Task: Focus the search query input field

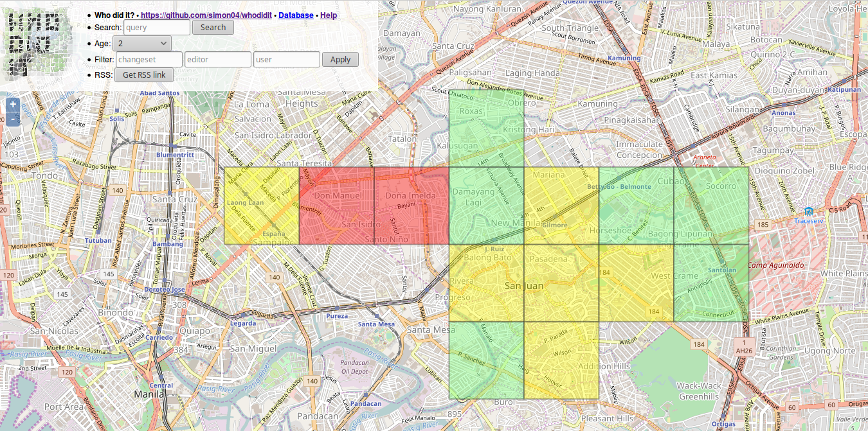Action: [156, 28]
